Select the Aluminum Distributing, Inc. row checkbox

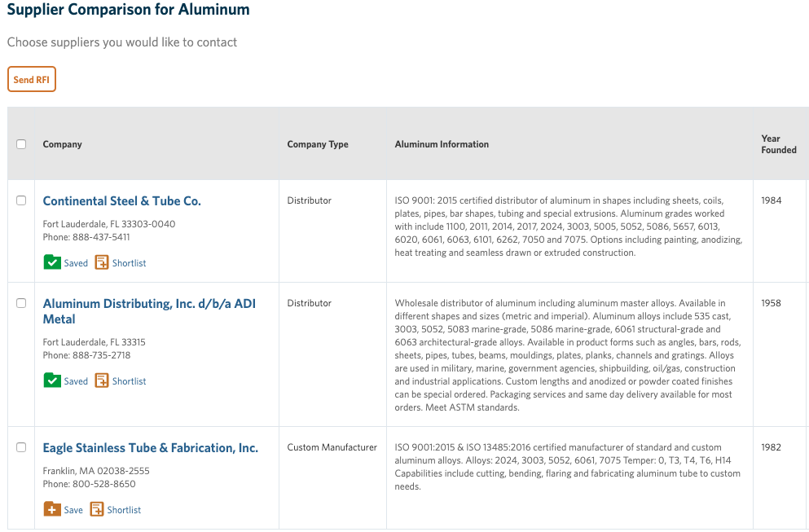21,303
